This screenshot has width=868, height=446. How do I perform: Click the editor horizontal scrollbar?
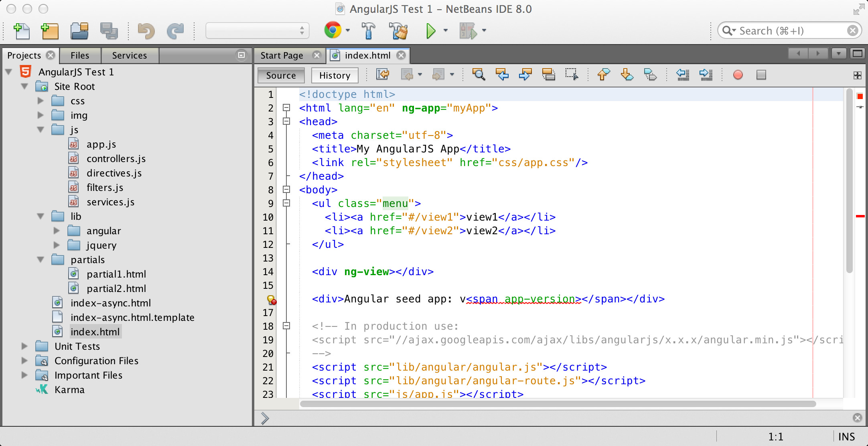[558, 404]
